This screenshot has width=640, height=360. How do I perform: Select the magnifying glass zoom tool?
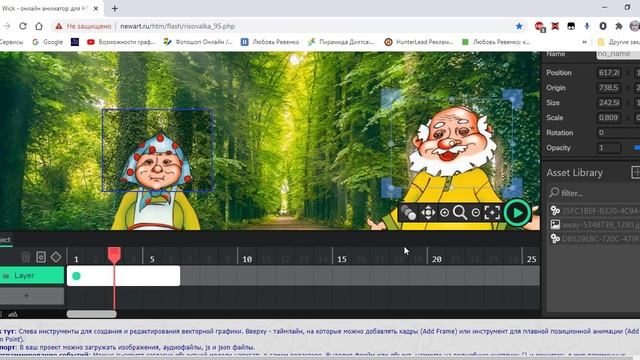click(460, 213)
